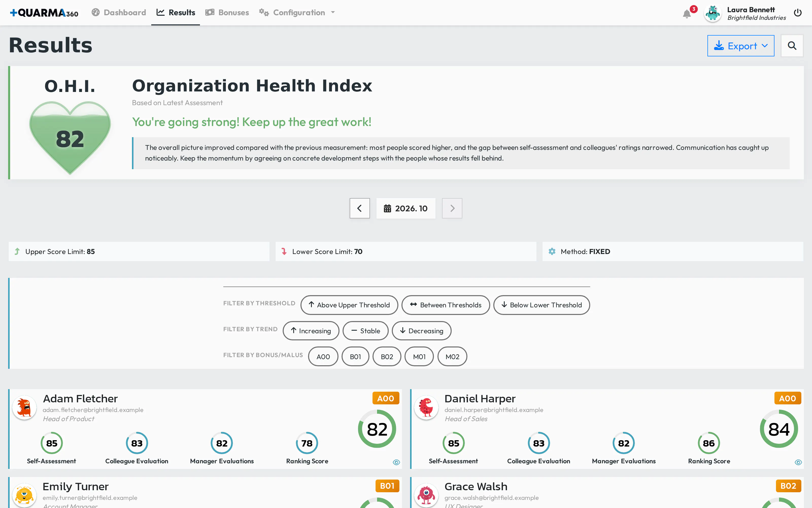
Task: View details eye icon on Daniel Harper card
Action: click(798, 462)
